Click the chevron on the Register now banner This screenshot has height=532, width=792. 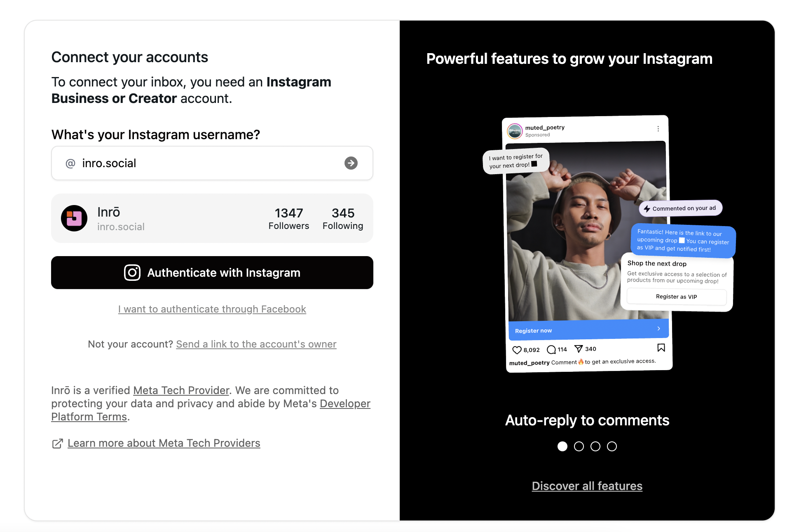point(659,329)
